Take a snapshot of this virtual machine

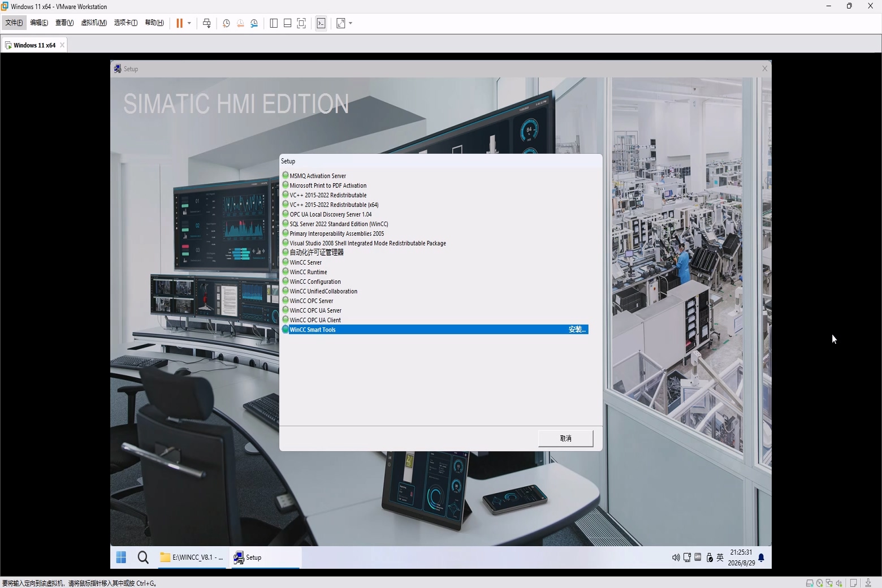226,23
